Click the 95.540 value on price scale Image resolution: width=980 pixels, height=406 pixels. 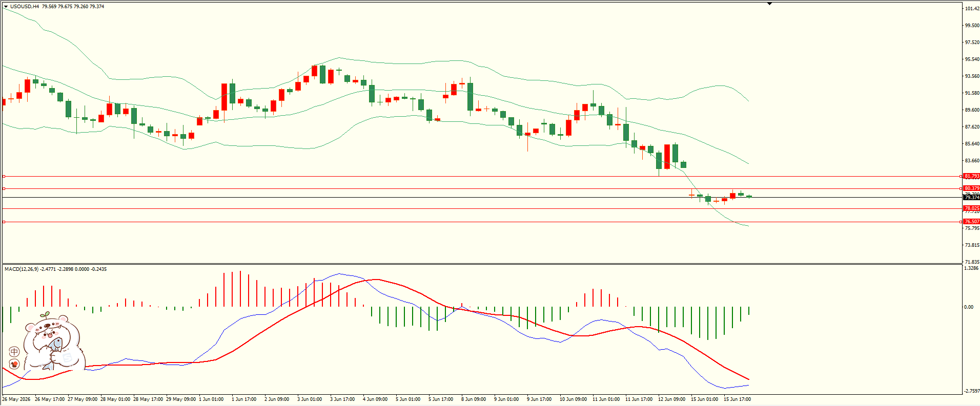point(972,59)
